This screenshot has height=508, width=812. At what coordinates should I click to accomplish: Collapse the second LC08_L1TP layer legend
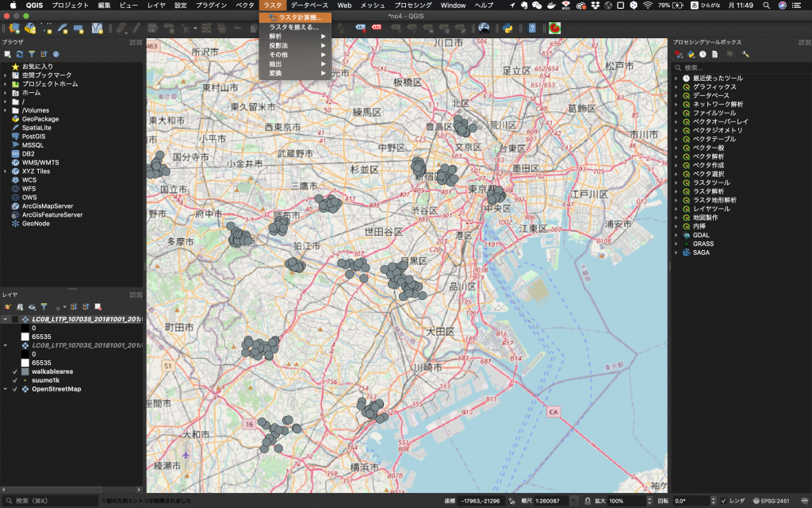[6, 345]
